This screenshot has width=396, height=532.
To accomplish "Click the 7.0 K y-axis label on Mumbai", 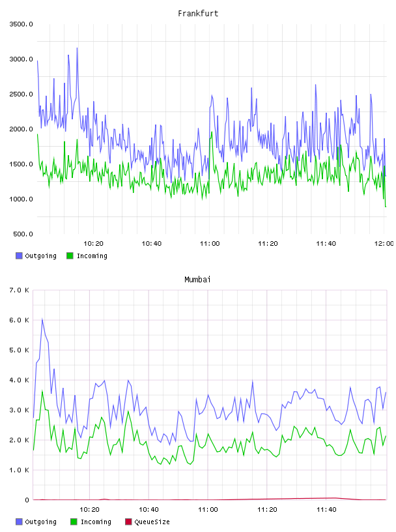I will pos(19,290).
